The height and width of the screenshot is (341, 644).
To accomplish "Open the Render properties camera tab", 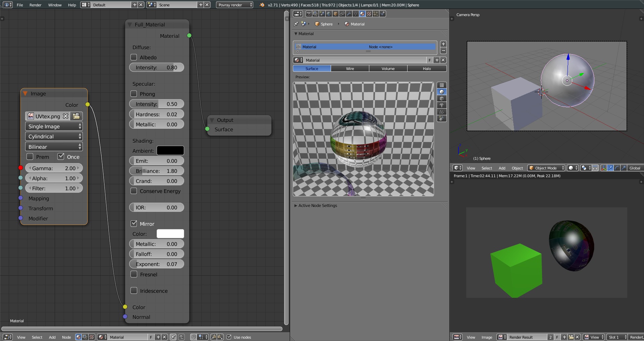I will (x=309, y=14).
